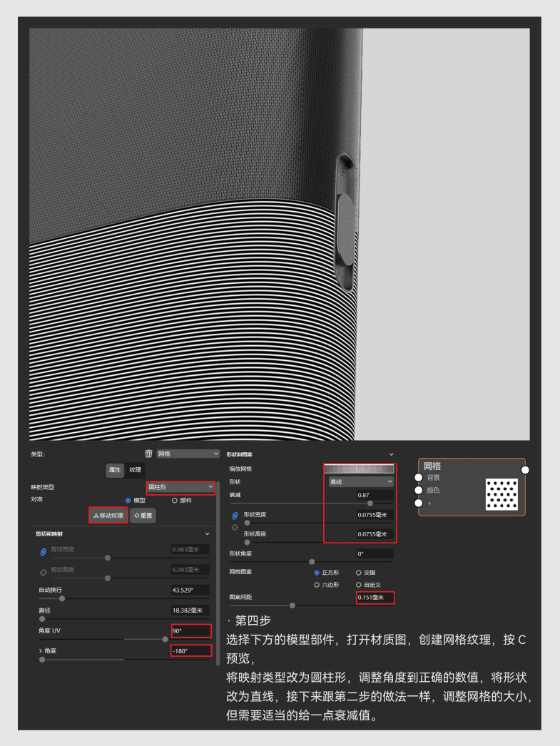Open the 映射类型 dropdown showing 圆柱形

180,487
